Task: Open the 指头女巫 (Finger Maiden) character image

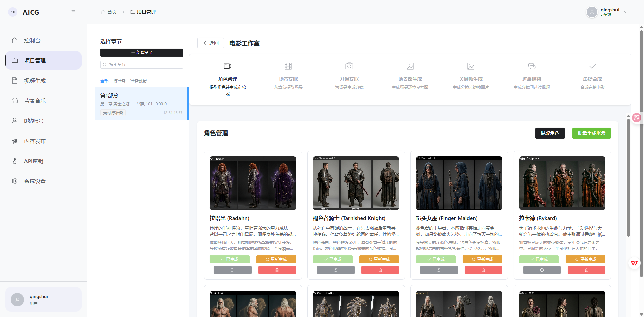Action: (x=459, y=183)
